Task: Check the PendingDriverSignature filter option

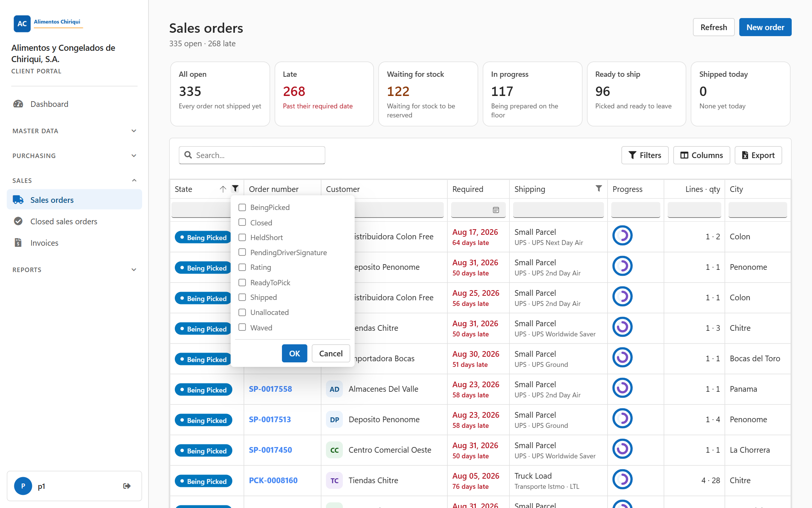Action: [242, 252]
